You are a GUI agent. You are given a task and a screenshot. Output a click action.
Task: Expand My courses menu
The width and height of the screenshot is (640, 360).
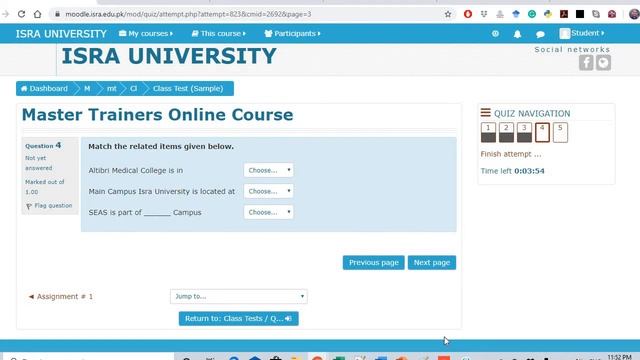(146, 33)
